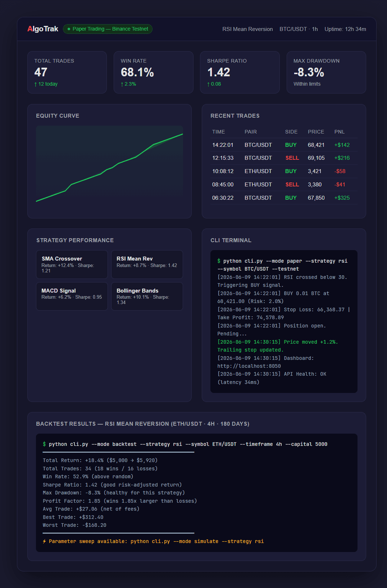Select the 12:15:33 trade row time

click(223, 158)
